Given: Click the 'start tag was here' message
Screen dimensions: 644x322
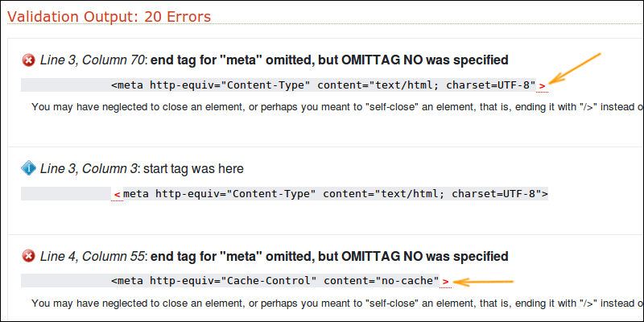Looking at the screenshot, I should 193,168.
